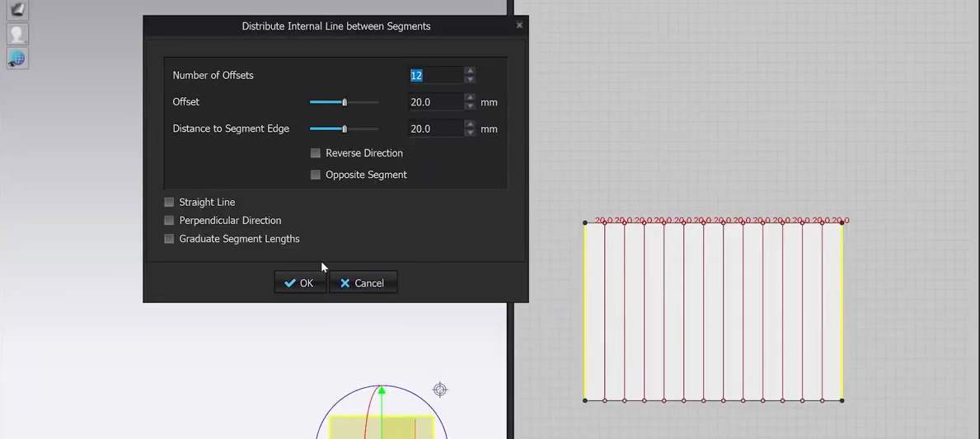The height and width of the screenshot is (439, 980).
Task: Increase Distance to Segment Edge with up arrow
Action: click(x=470, y=125)
